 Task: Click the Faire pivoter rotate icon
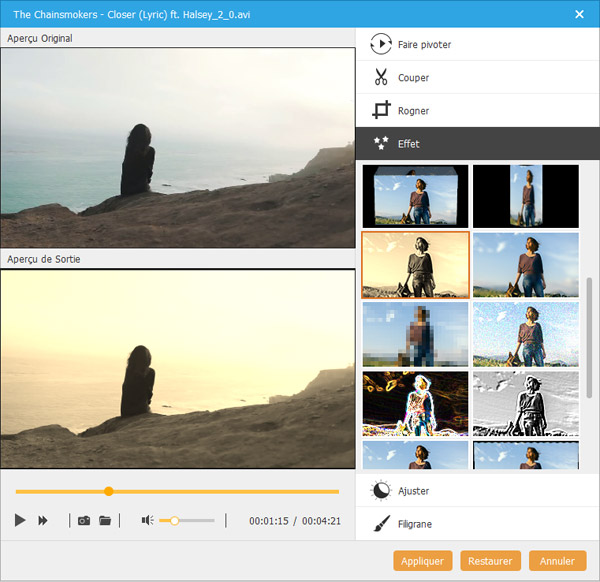380,44
